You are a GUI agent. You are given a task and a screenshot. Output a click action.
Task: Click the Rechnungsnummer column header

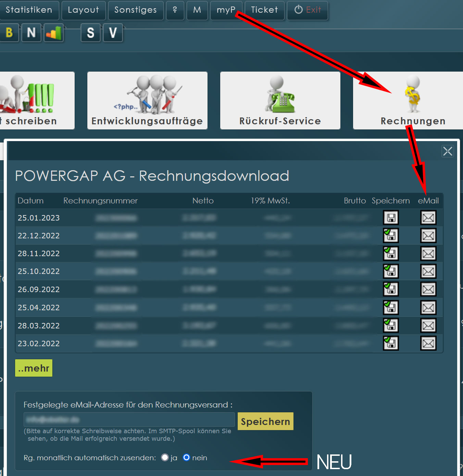(101, 201)
